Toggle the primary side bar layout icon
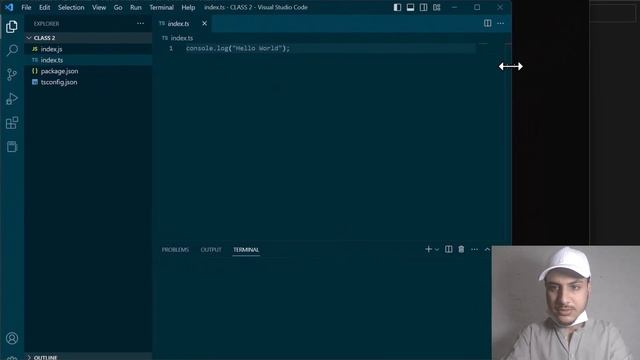The image size is (640, 360). (397, 7)
